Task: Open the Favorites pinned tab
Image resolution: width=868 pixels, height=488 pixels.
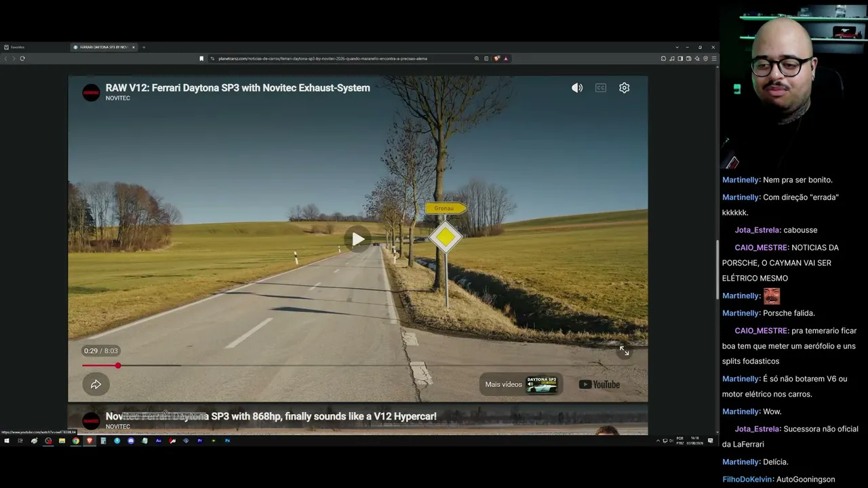Action: tap(14, 47)
